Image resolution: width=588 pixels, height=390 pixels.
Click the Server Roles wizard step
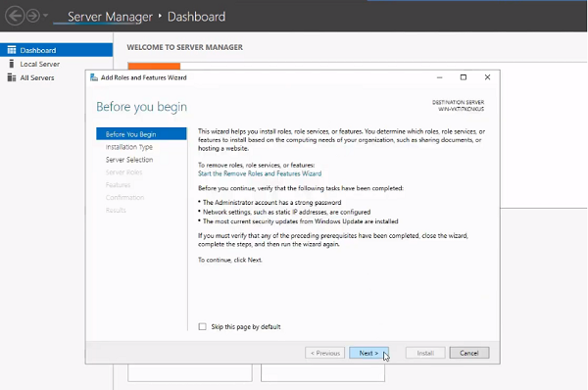[123, 172]
